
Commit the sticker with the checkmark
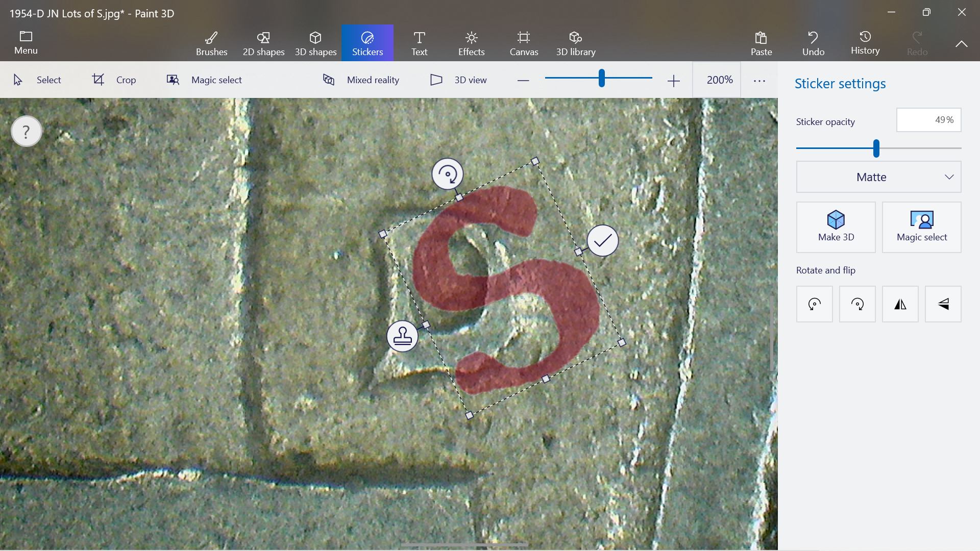click(x=603, y=240)
